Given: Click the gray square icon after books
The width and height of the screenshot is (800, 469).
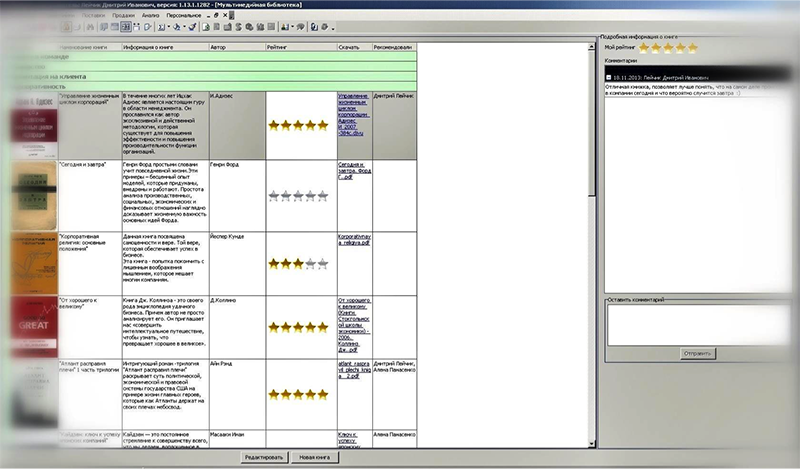Looking at the screenshot, I should 271,27.
